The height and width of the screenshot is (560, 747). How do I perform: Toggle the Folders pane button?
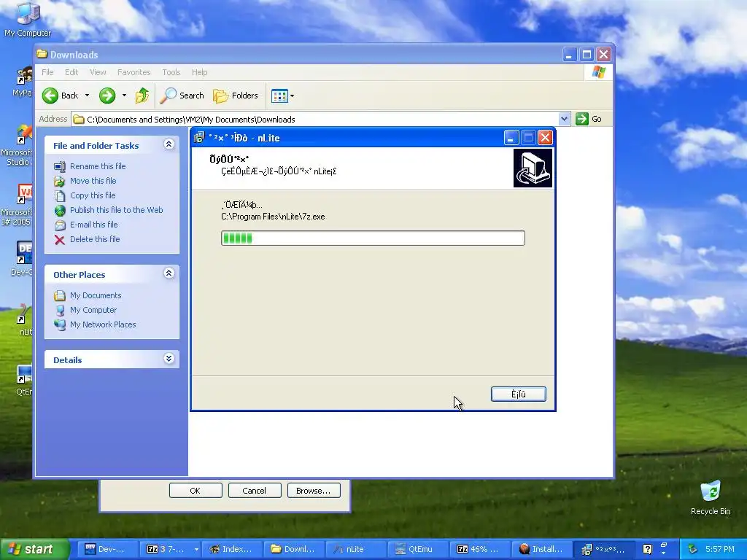pos(236,96)
